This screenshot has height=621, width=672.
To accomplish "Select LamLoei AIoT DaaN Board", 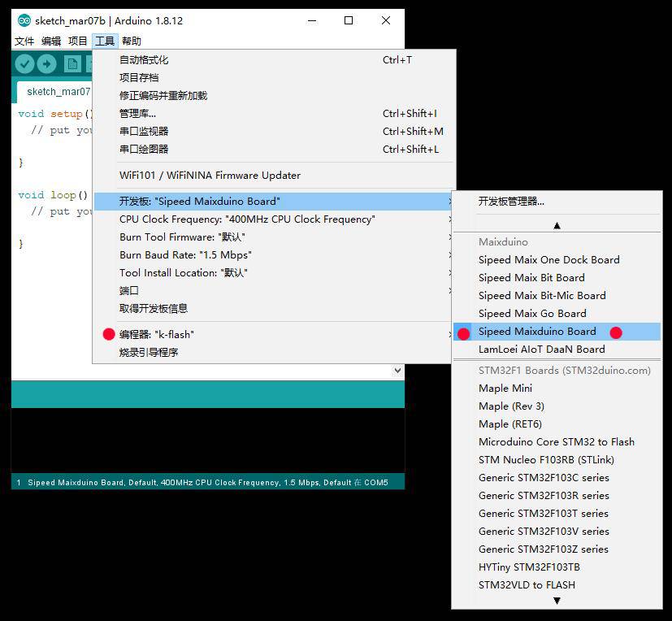I will click(x=557, y=350).
